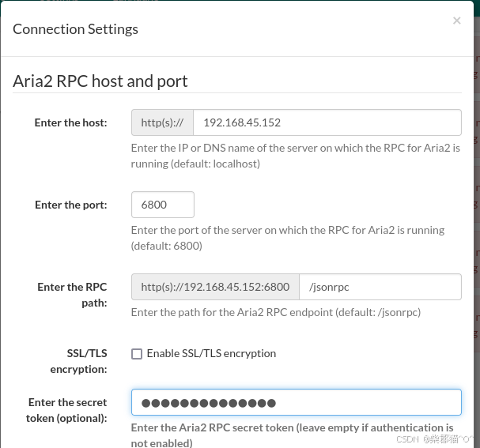Click the 'Enter the RPC path:' label
Viewport: 480px width, 448px height.
72,295
